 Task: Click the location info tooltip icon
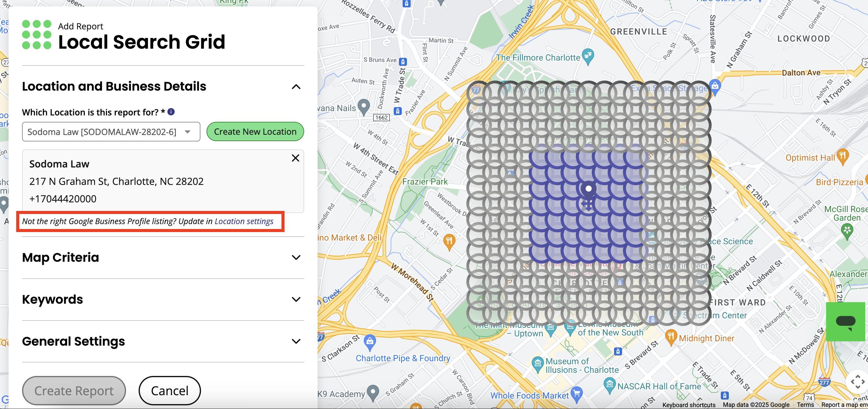click(x=171, y=112)
